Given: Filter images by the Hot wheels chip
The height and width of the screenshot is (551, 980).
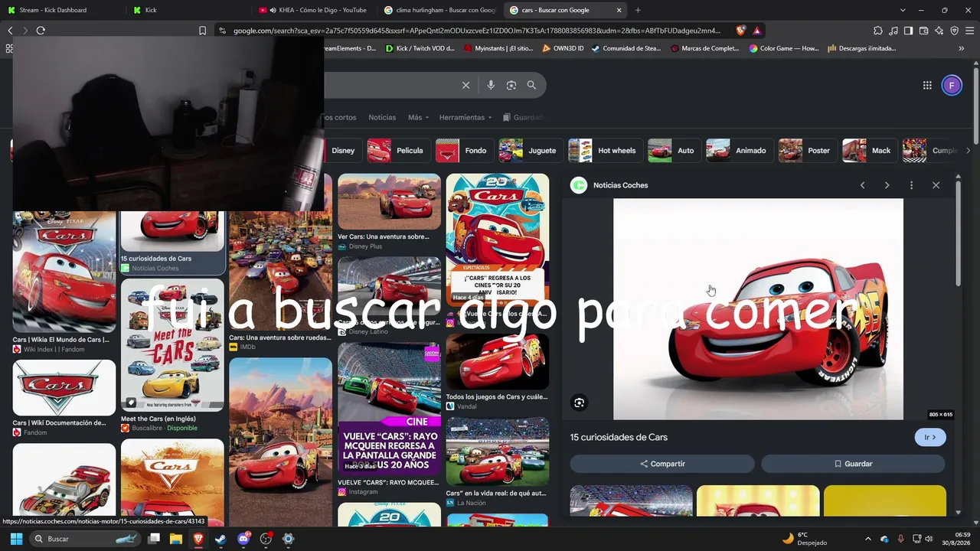Looking at the screenshot, I should click(605, 151).
